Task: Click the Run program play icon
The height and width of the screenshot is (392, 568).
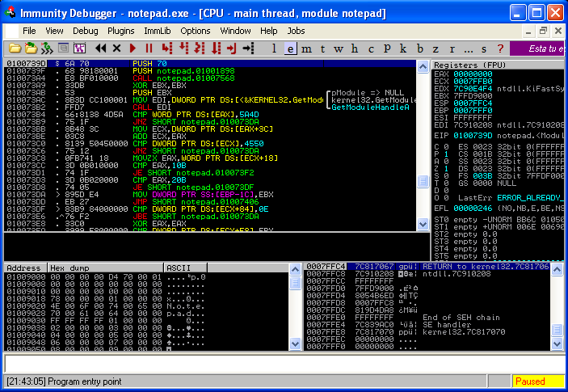Action: (134, 48)
